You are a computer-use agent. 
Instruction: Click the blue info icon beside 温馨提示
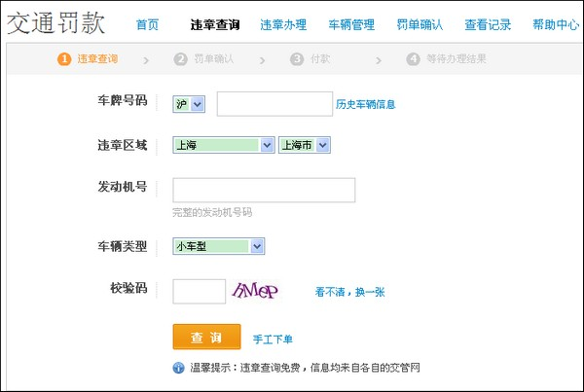point(178,368)
